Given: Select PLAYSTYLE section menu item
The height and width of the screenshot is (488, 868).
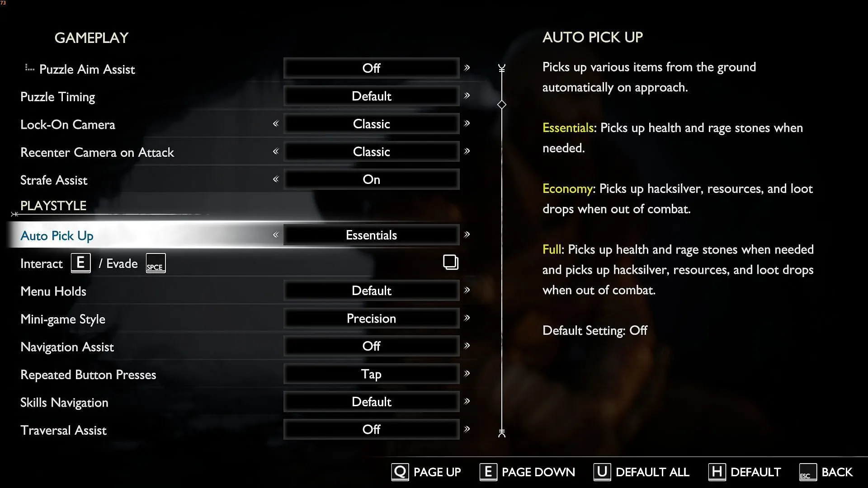Looking at the screenshot, I should [53, 206].
